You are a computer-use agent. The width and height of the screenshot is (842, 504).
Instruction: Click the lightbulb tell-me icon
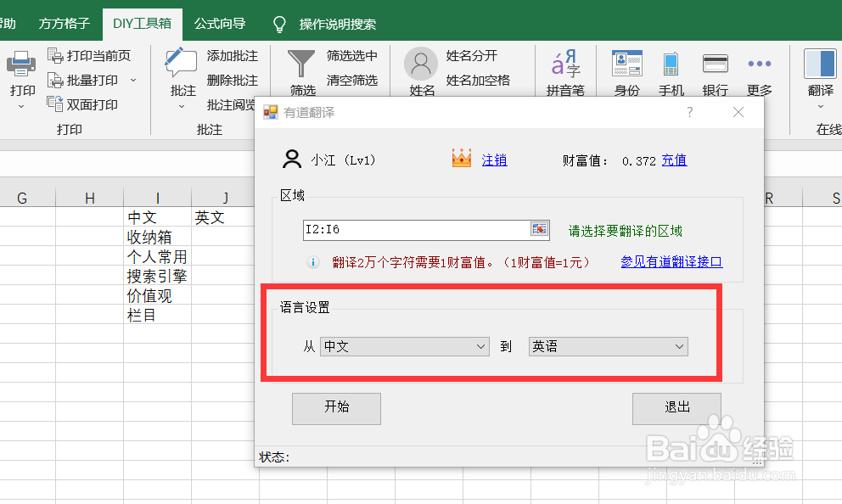tap(279, 24)
